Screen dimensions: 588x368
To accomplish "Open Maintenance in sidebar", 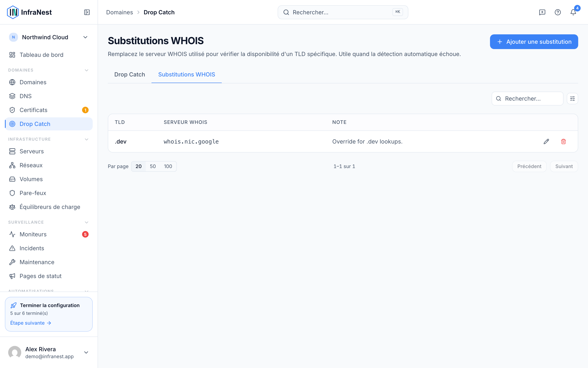I will tap(49, 262).
